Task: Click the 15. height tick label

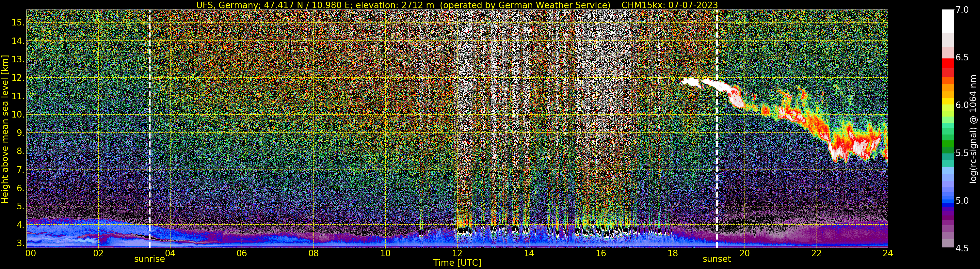Action: tap(18, 23)
